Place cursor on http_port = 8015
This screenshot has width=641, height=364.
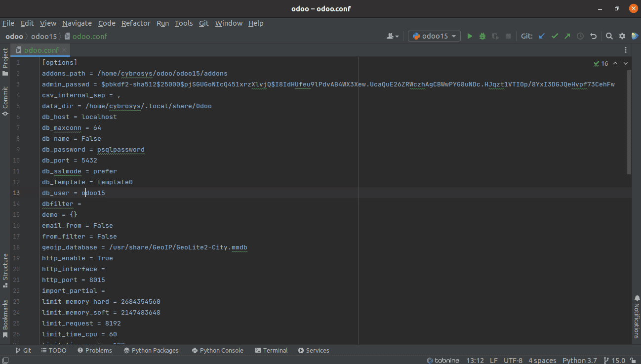[74, 280]
